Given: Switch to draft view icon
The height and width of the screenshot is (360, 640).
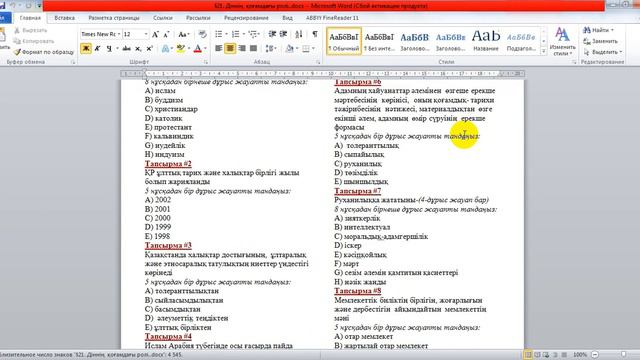Looking at the screenshot, I should [564, 355].
